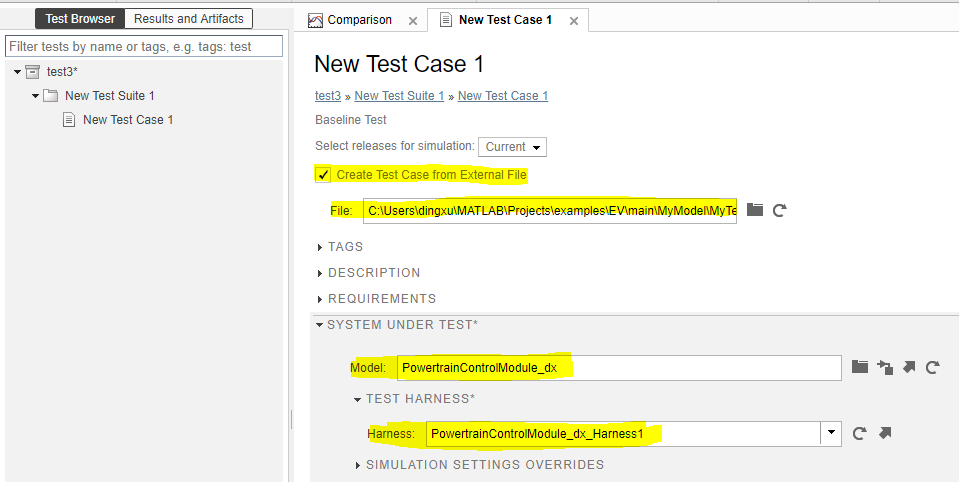Image resolution: width=959 pixels, height=482 pixels.
Task: Use the current model as system under test
Action: tap(885, 367)
